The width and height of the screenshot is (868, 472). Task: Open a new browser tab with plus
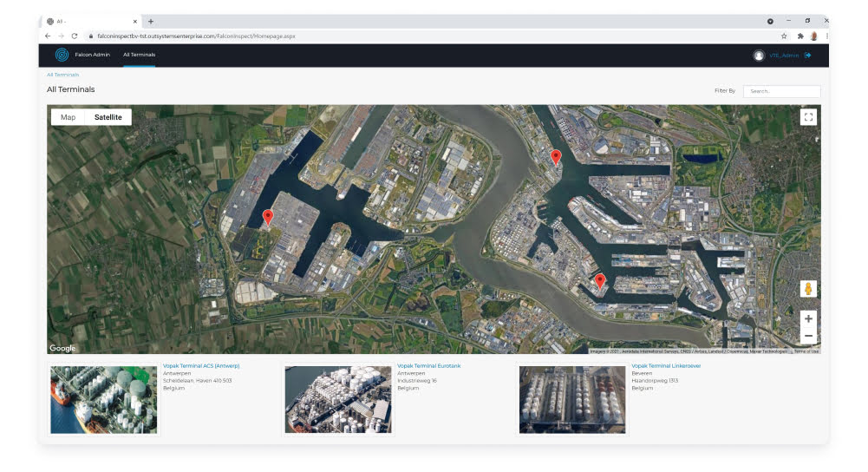[151, 22]
